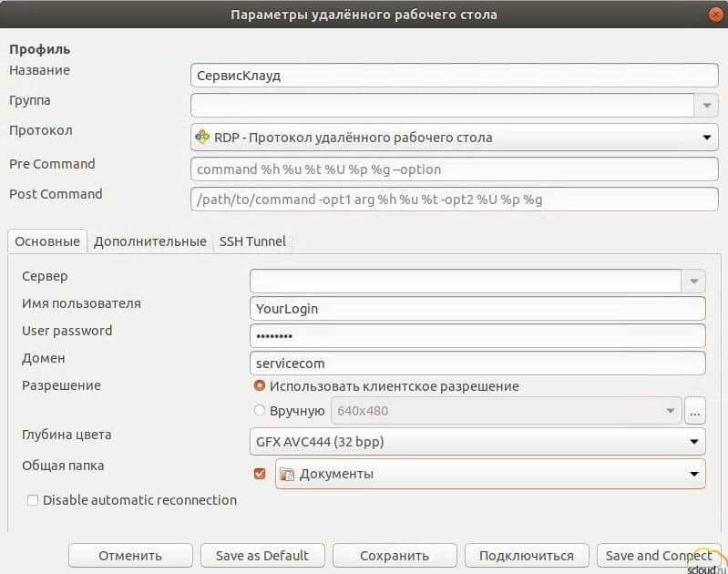Click the 'Сохранить' button

coord(394,555)
